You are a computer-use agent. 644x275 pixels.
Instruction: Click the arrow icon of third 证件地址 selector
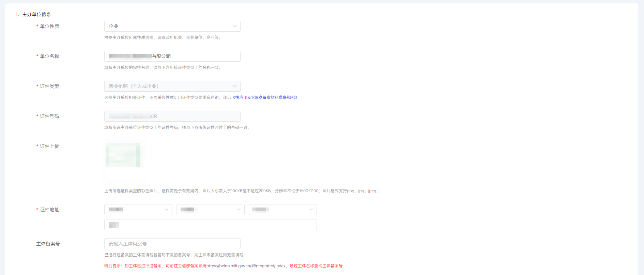[311, 210]
